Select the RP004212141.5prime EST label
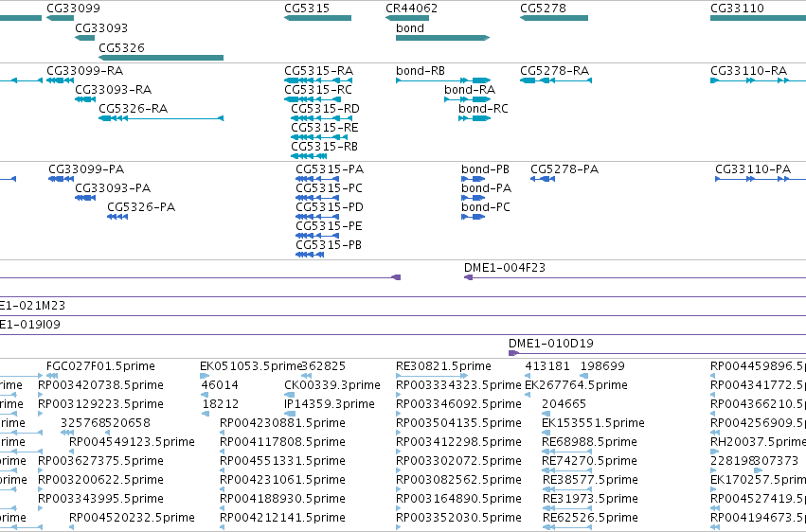The image size is (806, 532). [x=283, y=518]
